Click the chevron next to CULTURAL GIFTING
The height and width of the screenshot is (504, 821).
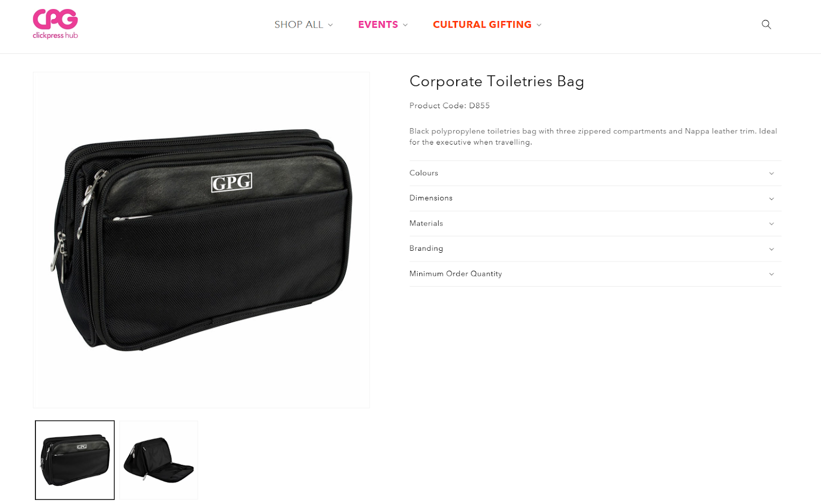pyautogui.click(x=539, y=25)
